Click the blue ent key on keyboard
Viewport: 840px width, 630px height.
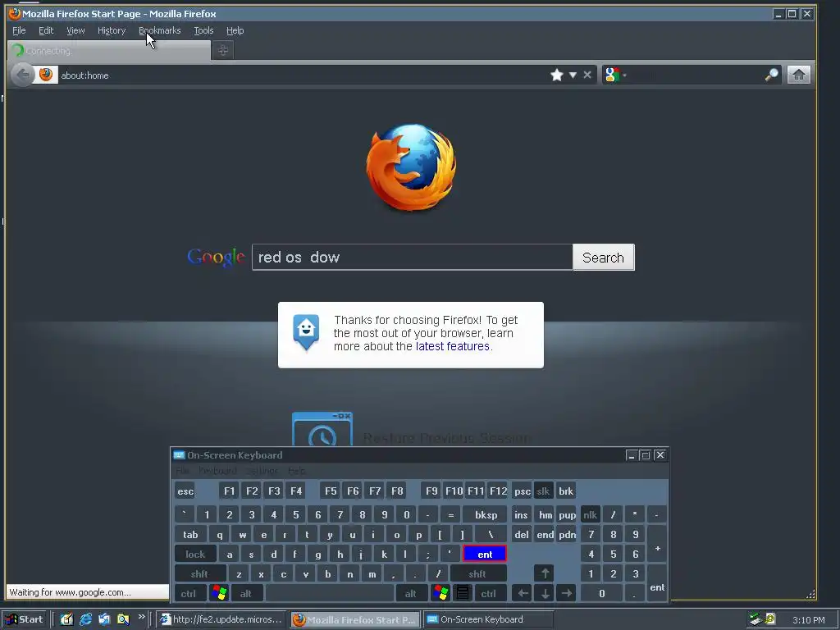click(x=485, y=554)
